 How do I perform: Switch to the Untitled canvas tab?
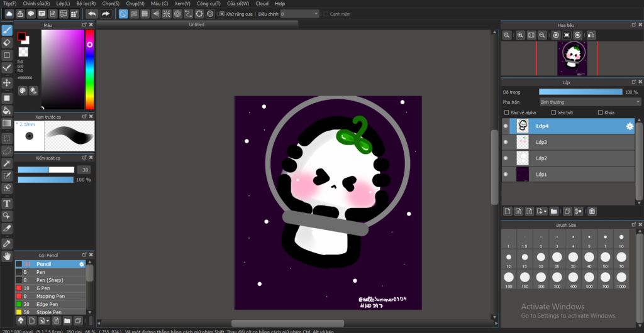(x=197, y=25)
